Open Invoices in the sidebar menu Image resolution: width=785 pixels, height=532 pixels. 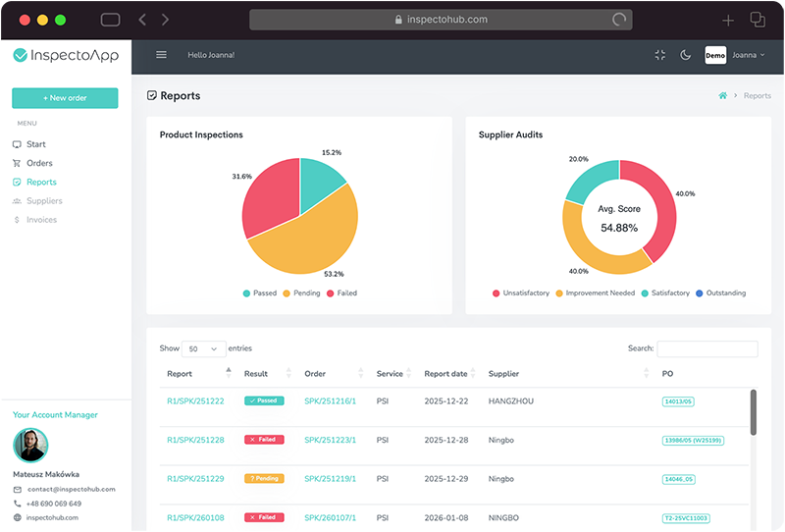(41, 220)
